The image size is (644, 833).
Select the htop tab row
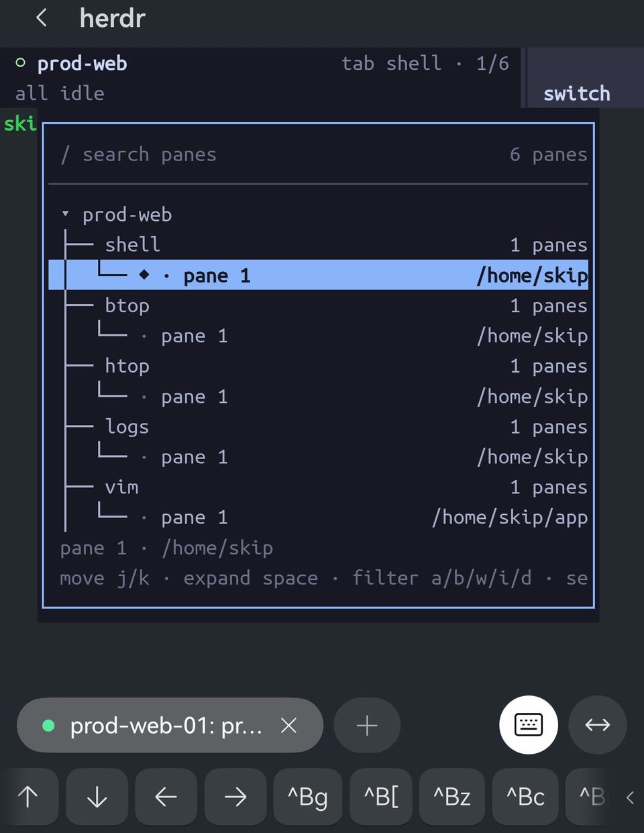319,366
